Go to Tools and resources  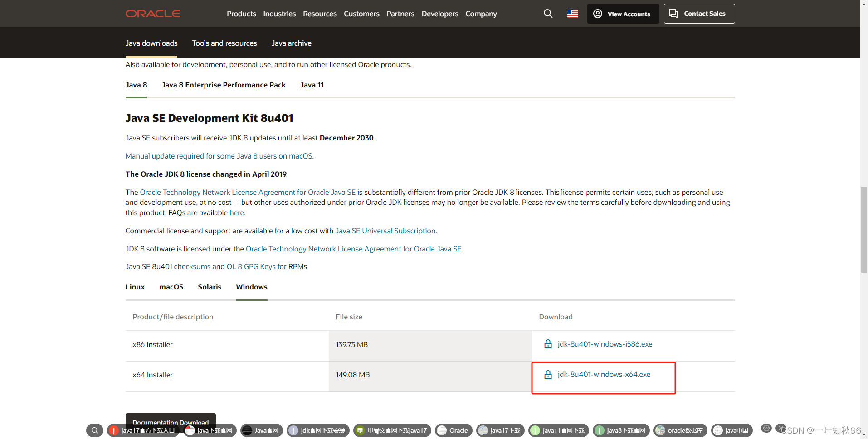coord(224,43)
